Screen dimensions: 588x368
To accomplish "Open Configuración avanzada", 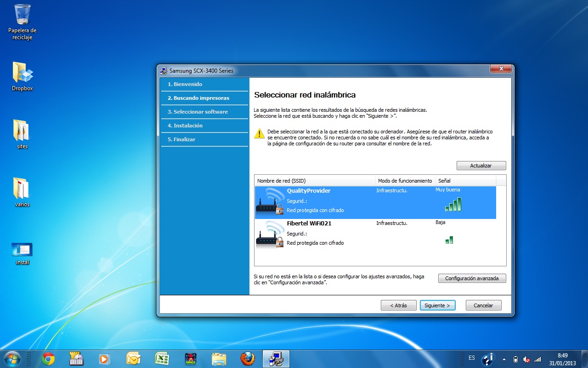I will [x=472, y=278].
